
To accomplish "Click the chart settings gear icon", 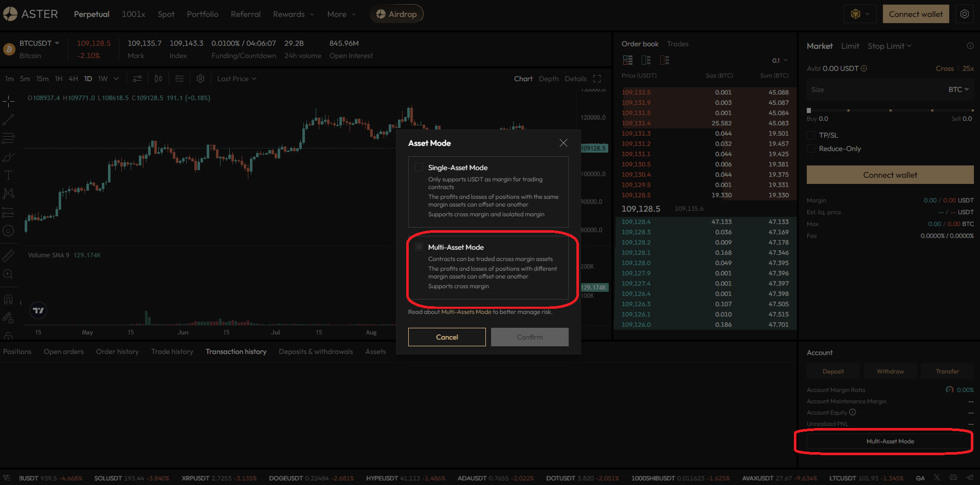I will [201, 79].
